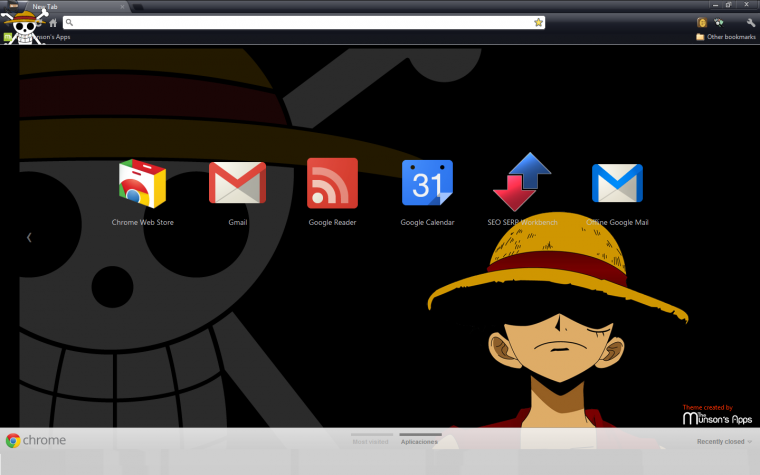The image size is (760, 475).
Task: Open the Other bookmarks folder
Action: pyautogui.click(x=725, y=37)
